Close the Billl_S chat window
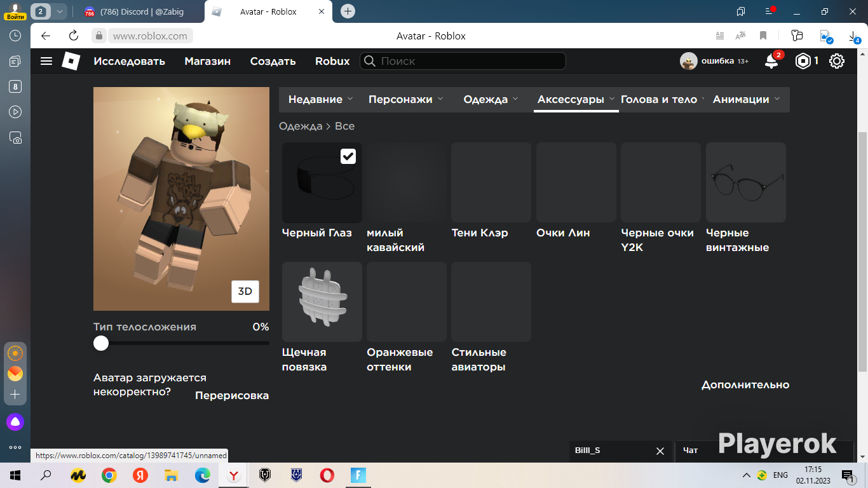 pos(660,451)
